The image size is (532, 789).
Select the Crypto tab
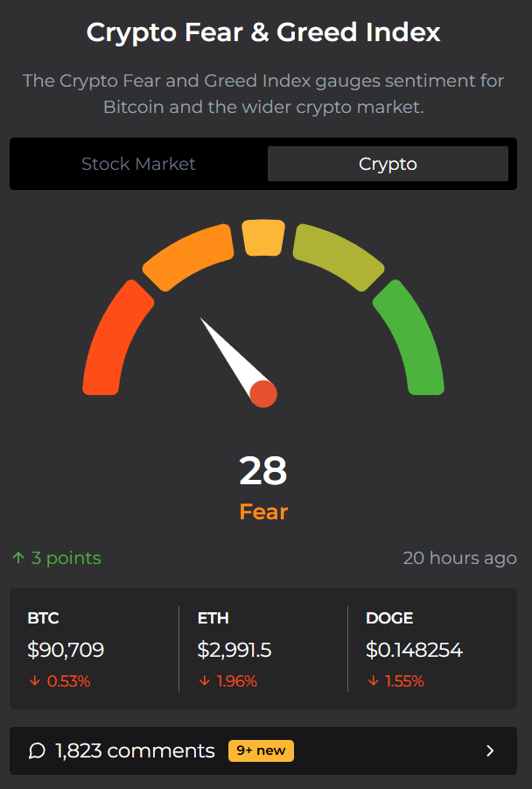[x=388, y=164]
